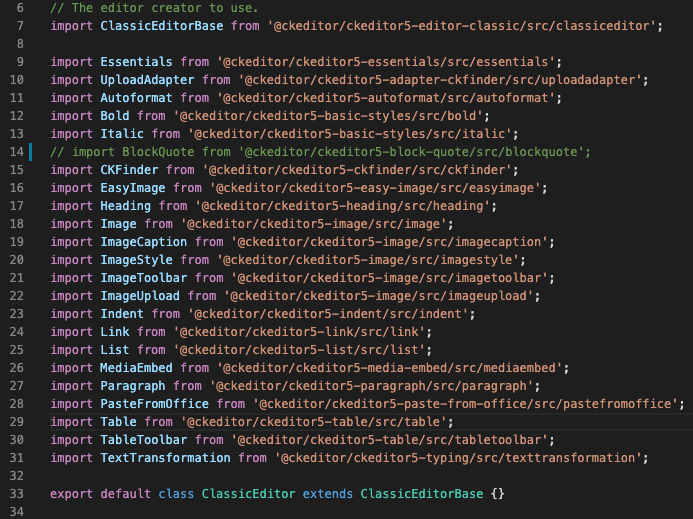Screen dimensions: 693x519
Task: Click the blue change marker beside line 14
Action: point(30,152)
